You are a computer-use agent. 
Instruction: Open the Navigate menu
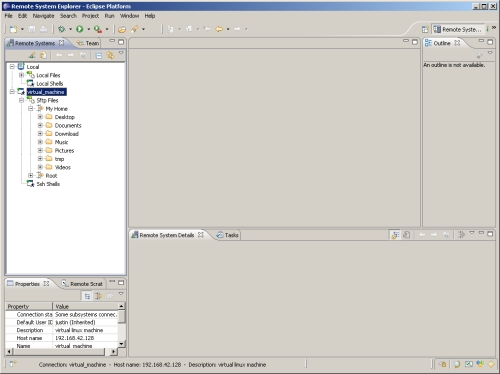pos(43,16)
